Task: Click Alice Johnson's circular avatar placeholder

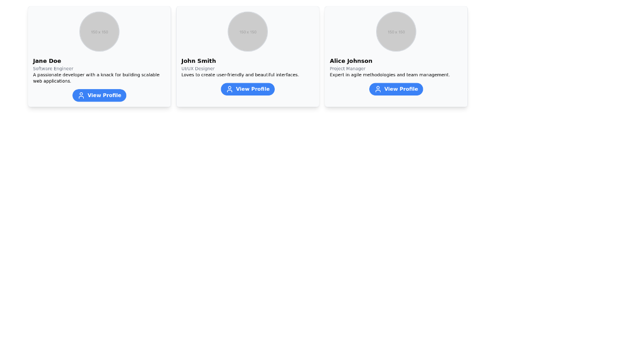Action: tap(396, 31)
